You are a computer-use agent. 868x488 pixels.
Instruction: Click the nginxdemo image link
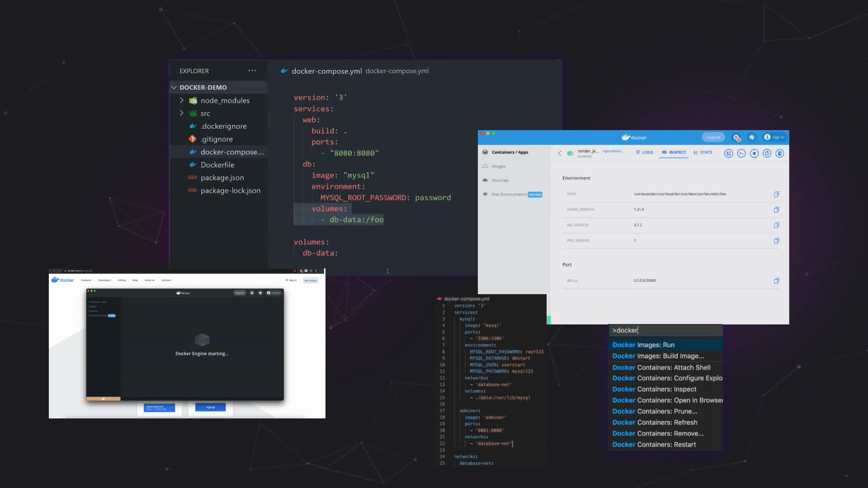click(613, 151)
